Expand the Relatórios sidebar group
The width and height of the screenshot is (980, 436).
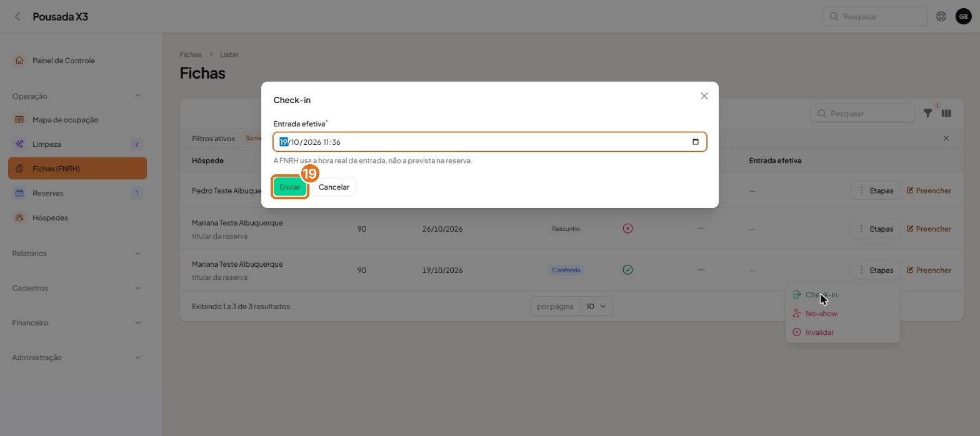tap(77, 254)
